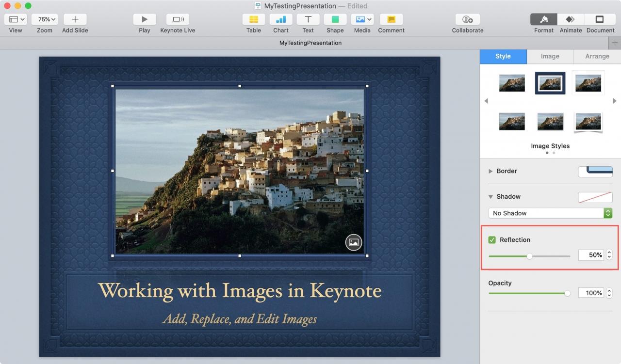Insert a Shape

(335, 19)
